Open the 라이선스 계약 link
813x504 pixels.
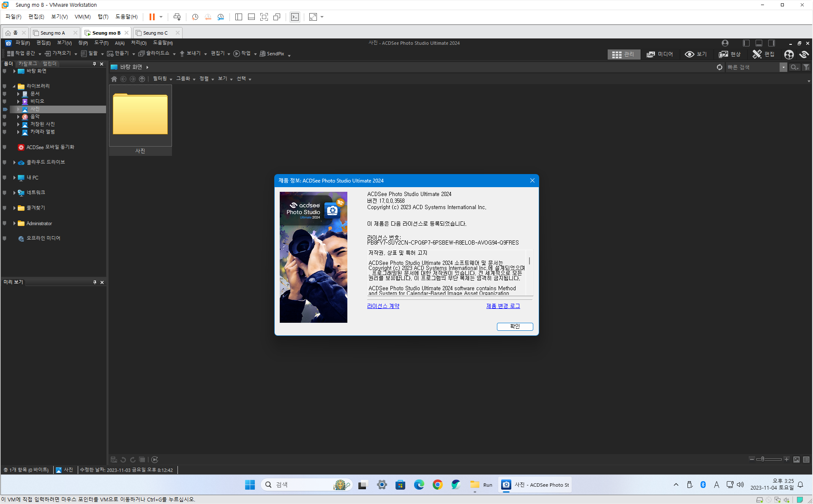[x=383, y=306]
